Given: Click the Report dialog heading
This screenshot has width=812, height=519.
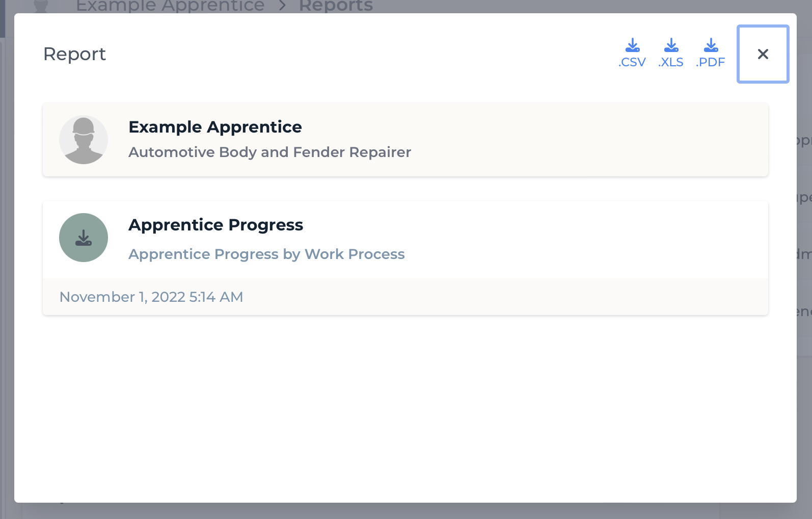Looking at the screenshot, I should [74, 54].
